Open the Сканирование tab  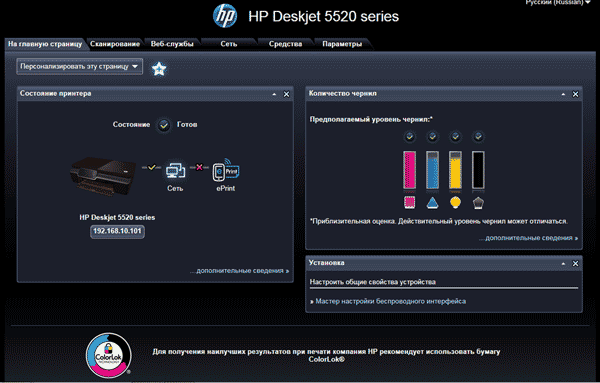click(115, 44)
